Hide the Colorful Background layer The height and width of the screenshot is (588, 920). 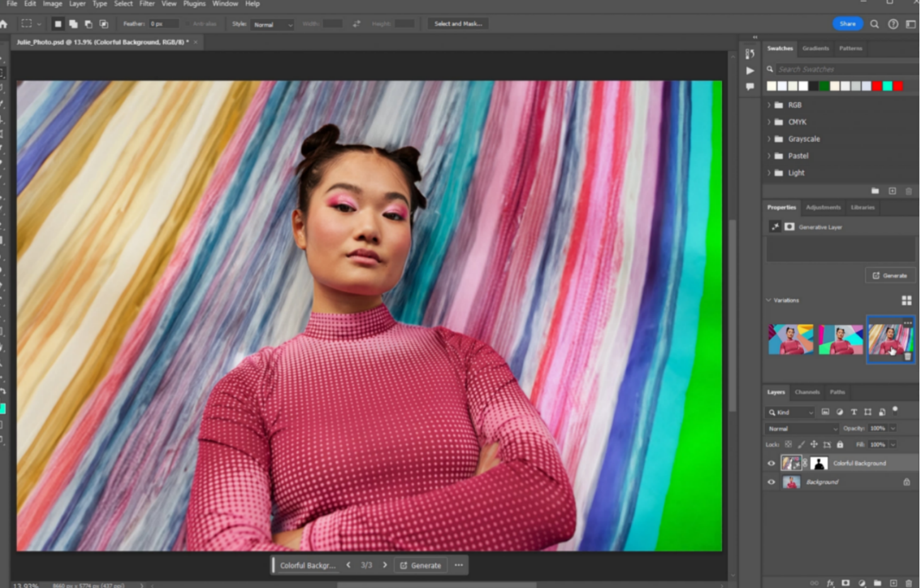(771, 463)
